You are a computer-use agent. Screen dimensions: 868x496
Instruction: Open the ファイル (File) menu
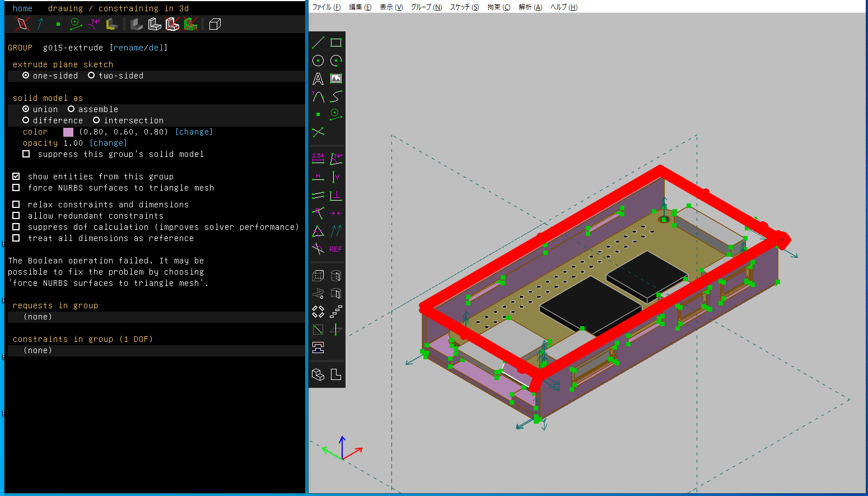326,7
